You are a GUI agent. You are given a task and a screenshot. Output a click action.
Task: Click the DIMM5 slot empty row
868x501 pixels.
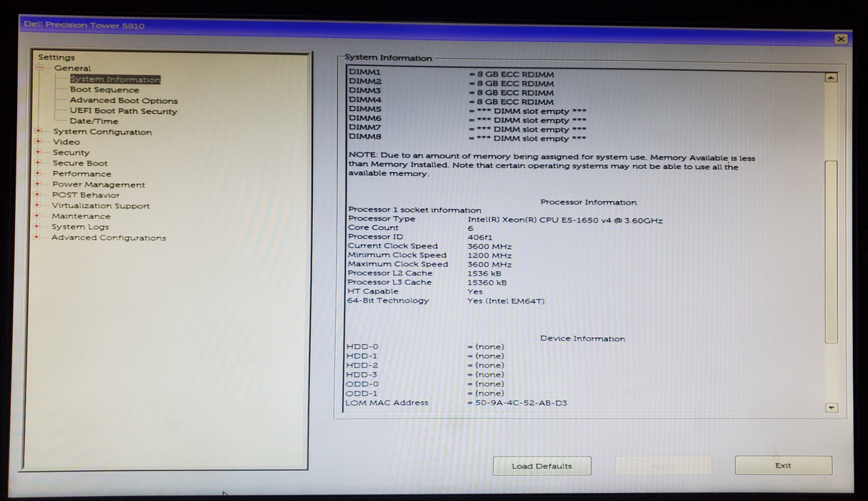pyautogui.click(x=468, y=111)
